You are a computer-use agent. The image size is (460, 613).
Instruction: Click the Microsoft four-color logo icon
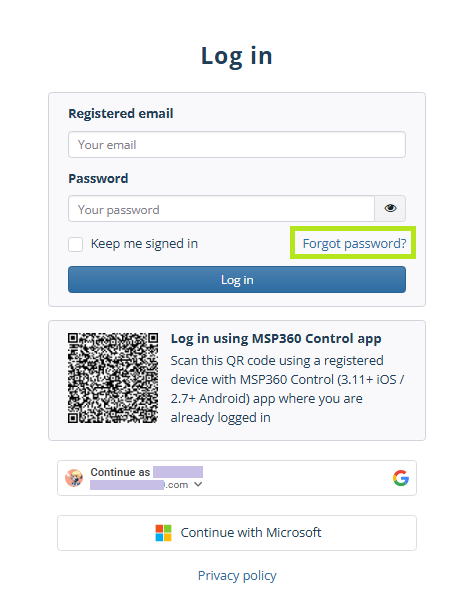point(163,533)
